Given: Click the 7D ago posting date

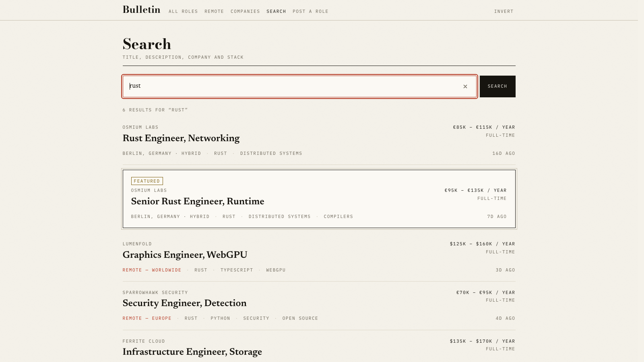Looking at the screenshot, I should coord(497,217).
